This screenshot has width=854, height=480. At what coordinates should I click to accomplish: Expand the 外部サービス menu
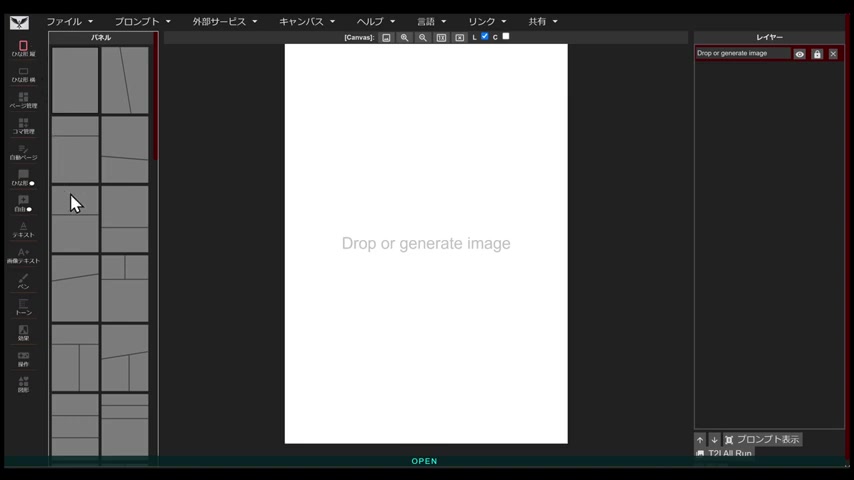pyautogui.click(x=224, y=21)
